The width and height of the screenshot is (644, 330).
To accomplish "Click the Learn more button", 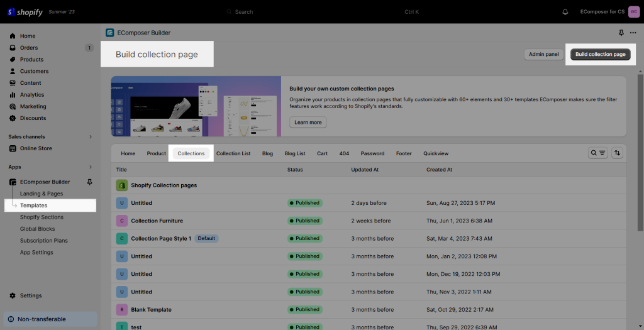I will 308,123.
